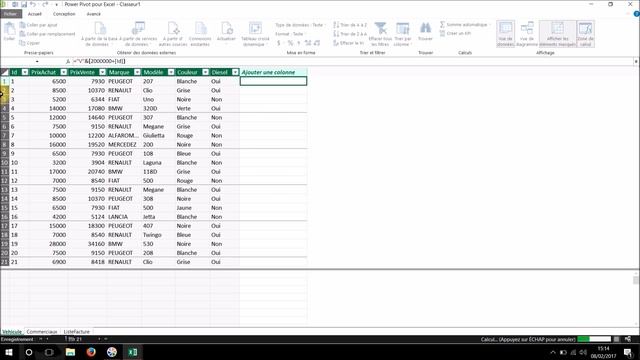Click Coller par remplacement

click(x=47, y=34)
